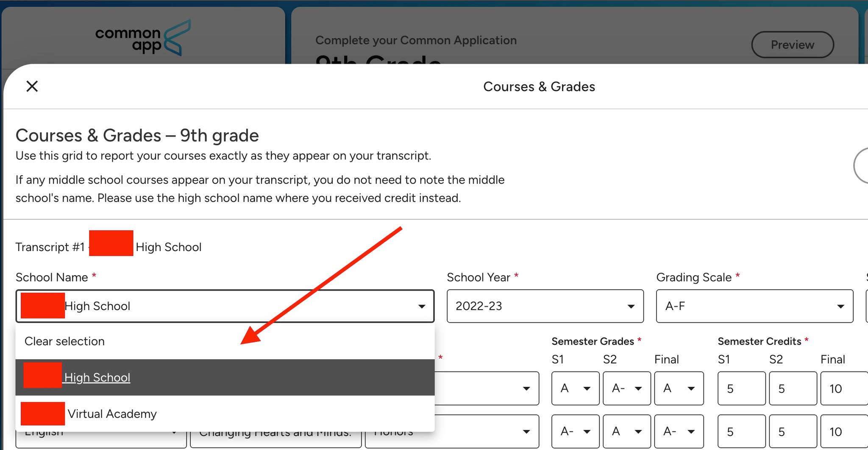
Task: Open the Grading Scale dropdown showing A-F
Action: (754, 306)
